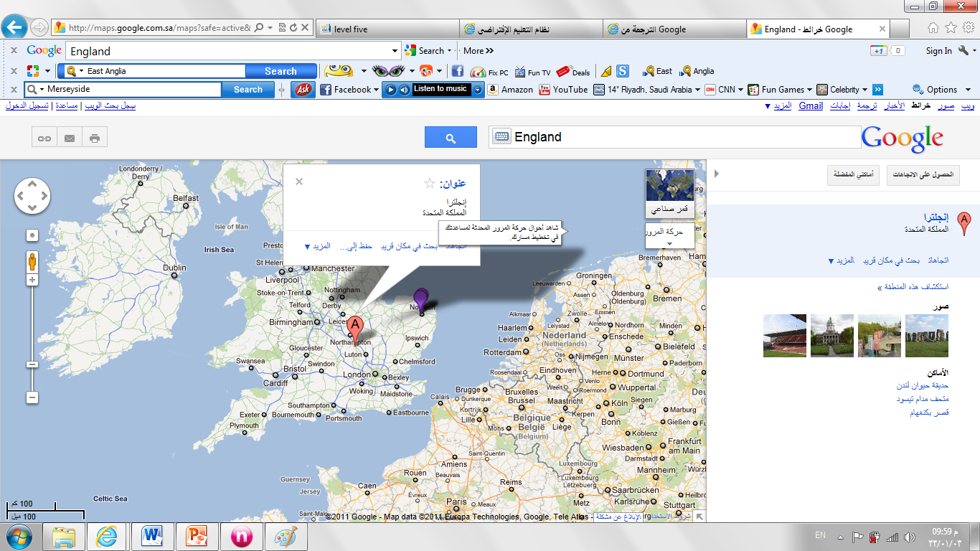Click the London Zoo link in places list
Image resolution: width=980 pixels, height=551 pixels.
click(x=922, y=385)
